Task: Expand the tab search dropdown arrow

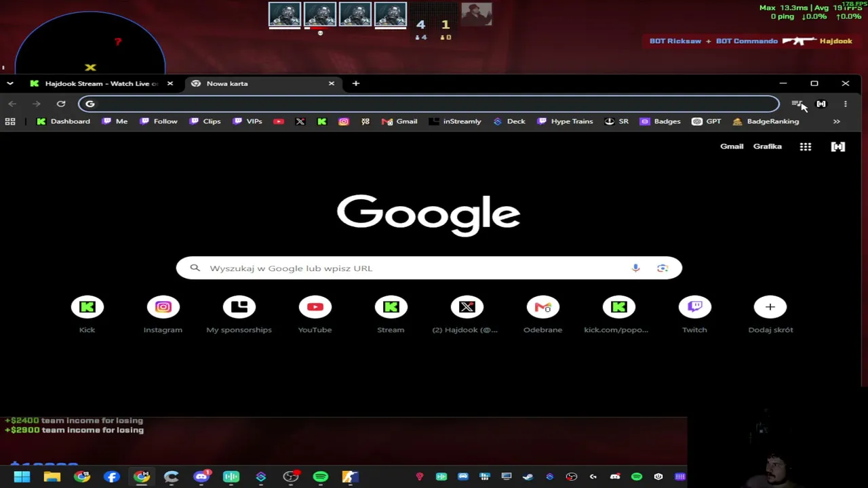Action: (x=10, y=83)
